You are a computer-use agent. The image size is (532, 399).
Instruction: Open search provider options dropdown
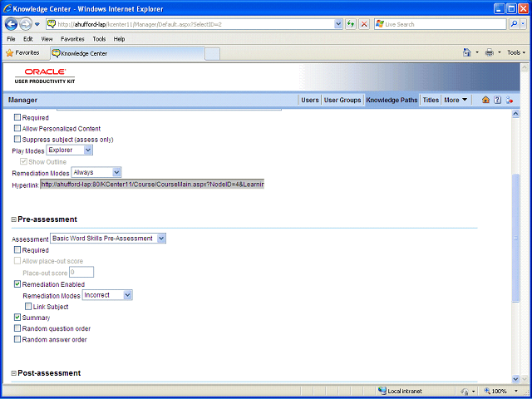click(524, 24)
